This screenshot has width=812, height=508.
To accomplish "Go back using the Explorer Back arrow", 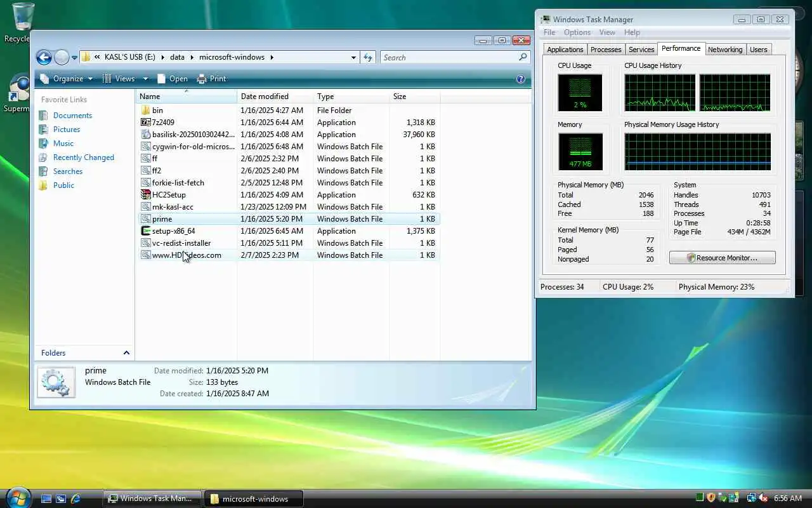I will point(44,58).
